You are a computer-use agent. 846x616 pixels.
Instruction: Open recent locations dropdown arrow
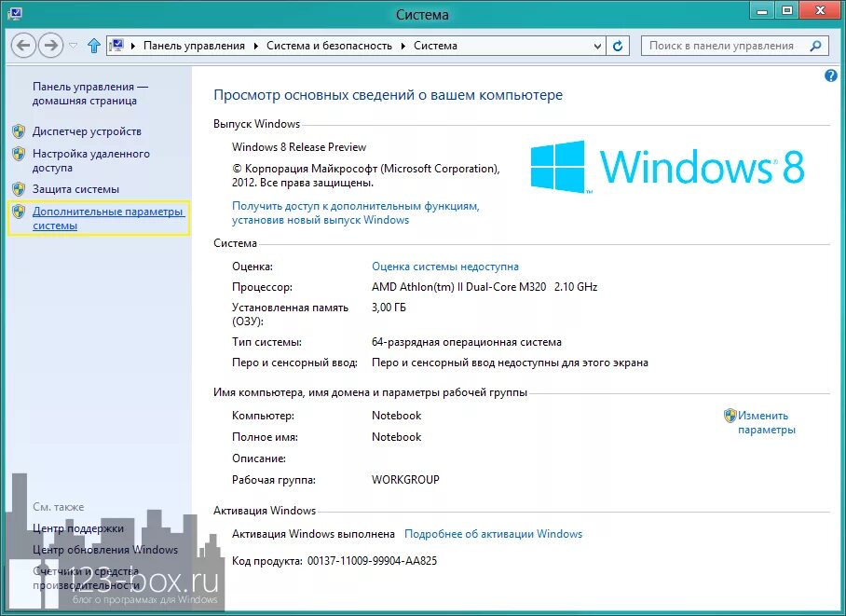click(x=74, y=46)
